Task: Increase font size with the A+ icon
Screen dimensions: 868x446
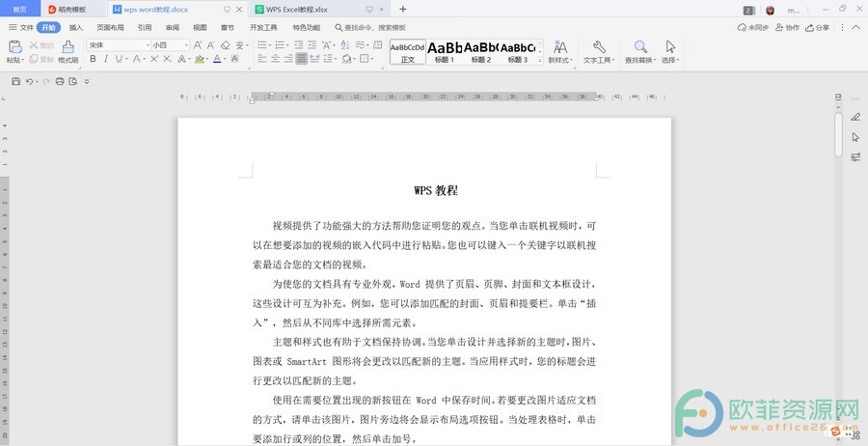Action: pos(197,45)
